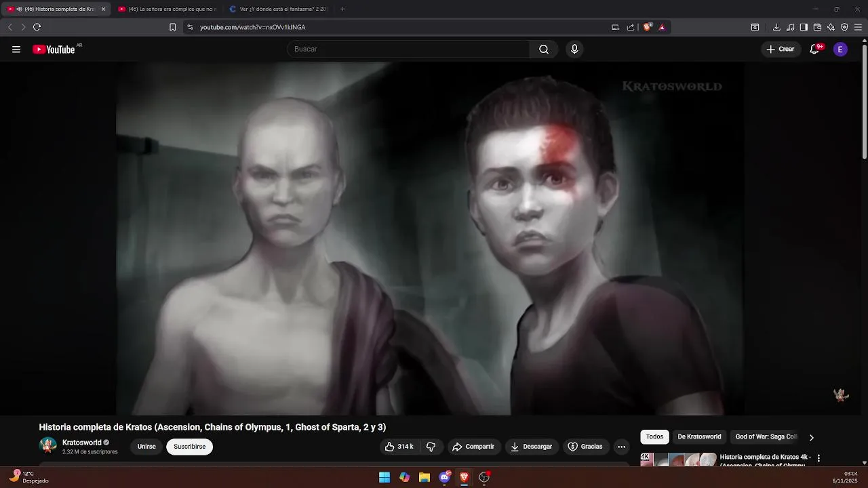Open Brave Shields lion icon
The image size is (868, 488).
tap(647, 27)
